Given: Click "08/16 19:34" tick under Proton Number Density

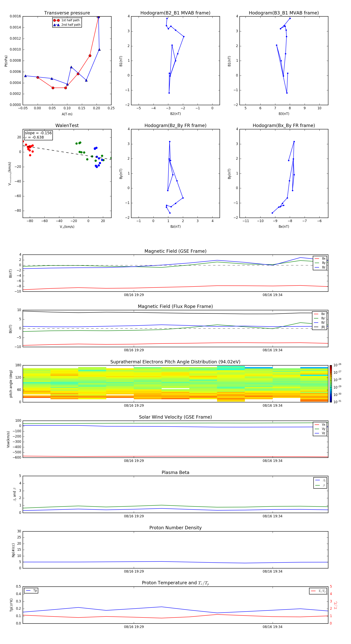Looking at the screenshot, I should (272, 571).
